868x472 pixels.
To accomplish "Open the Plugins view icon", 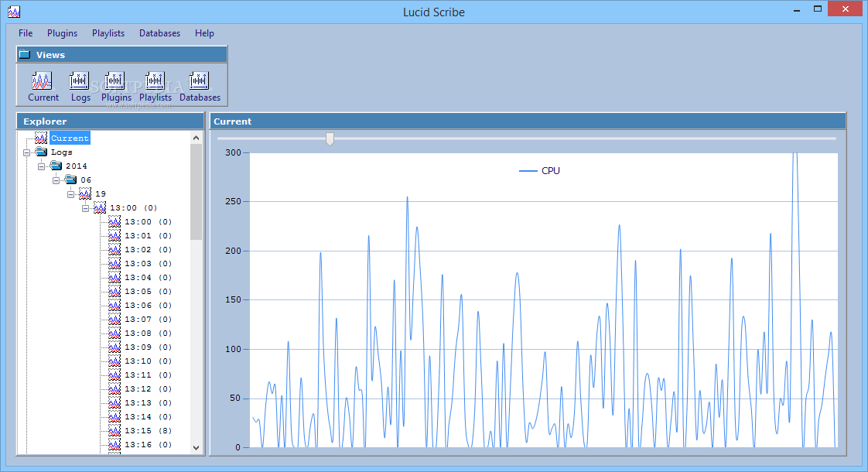I will pos(114,81).
